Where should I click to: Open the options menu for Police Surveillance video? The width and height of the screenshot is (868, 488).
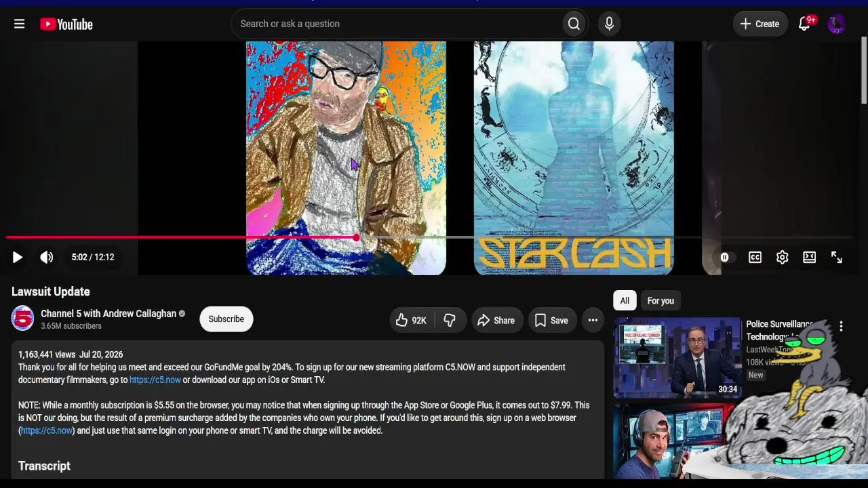click(841, 327)
